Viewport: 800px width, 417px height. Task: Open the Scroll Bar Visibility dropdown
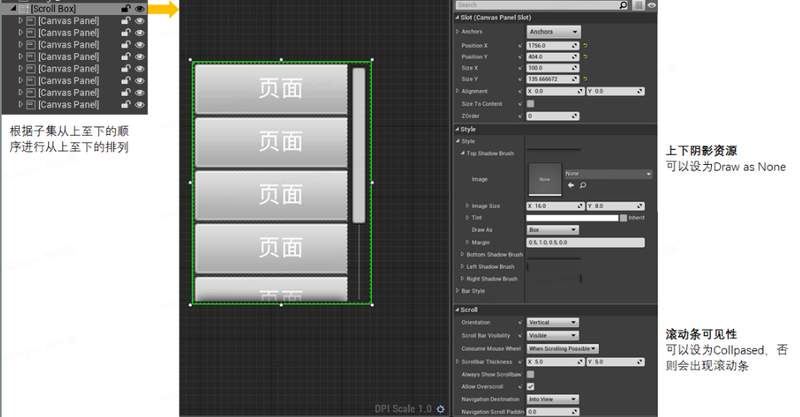click(x=552, y=335)
